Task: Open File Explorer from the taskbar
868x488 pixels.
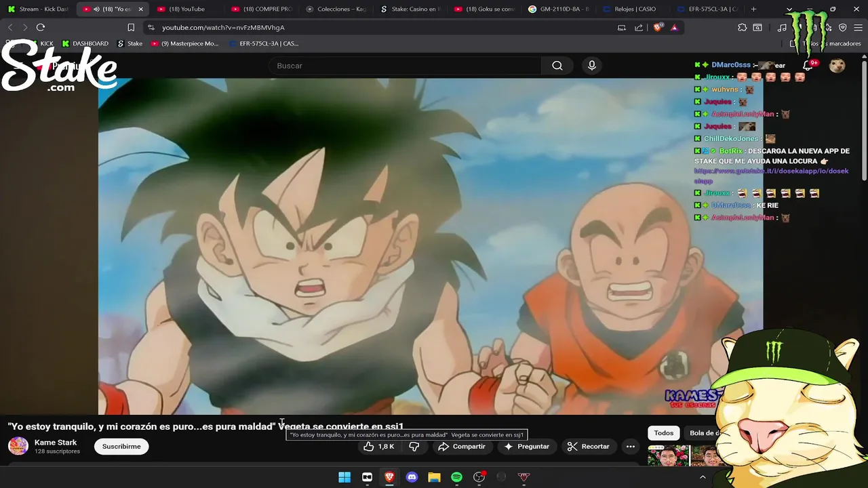Action: tap(434, 477)
